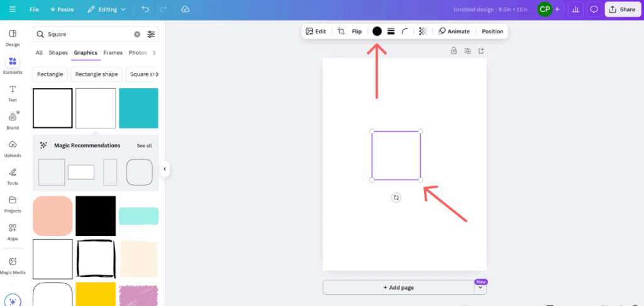This screenshot has height=306, width=644.
Task: Expand the Editing mode dropdown
Action: click(107, 9)
